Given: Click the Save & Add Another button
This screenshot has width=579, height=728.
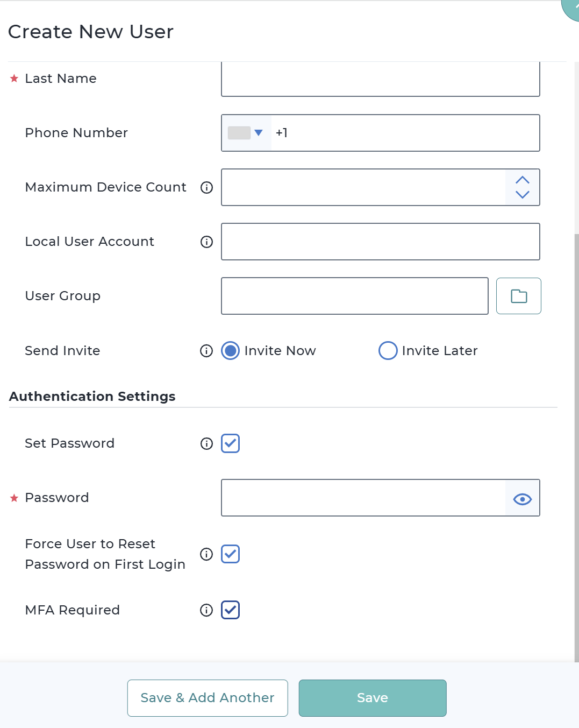Looking at the screenshot, I should (x=208, y=698).
